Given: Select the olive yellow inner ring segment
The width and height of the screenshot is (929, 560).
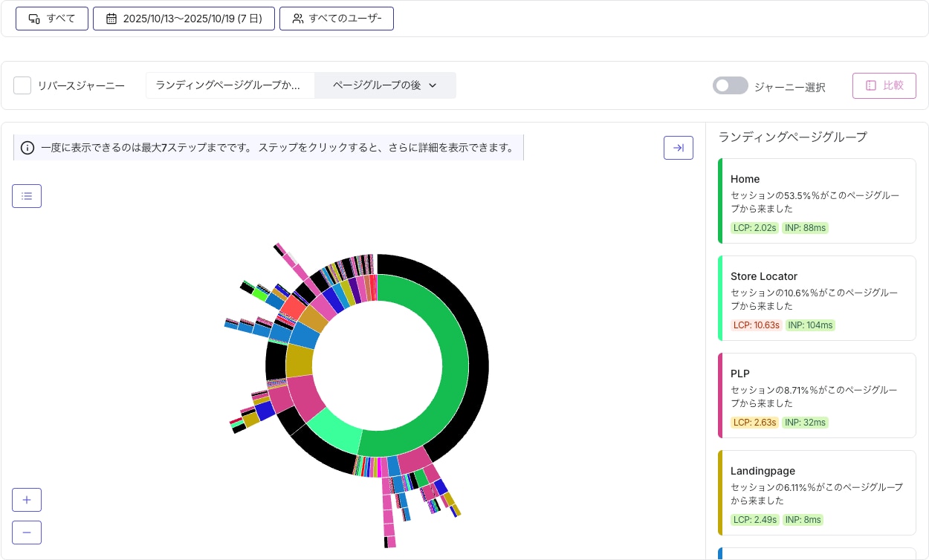Looking at the screenshot, I should pos(300,360).
